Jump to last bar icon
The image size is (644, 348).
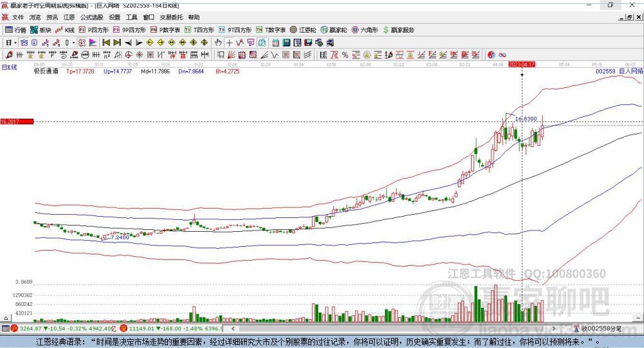click(x=117, y=43)
